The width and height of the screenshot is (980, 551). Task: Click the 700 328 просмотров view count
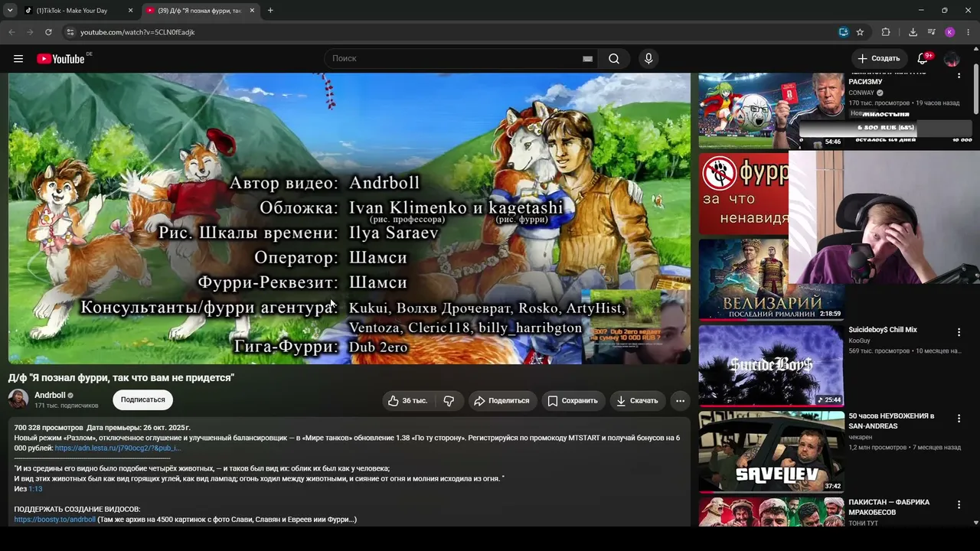pos(48,428)
